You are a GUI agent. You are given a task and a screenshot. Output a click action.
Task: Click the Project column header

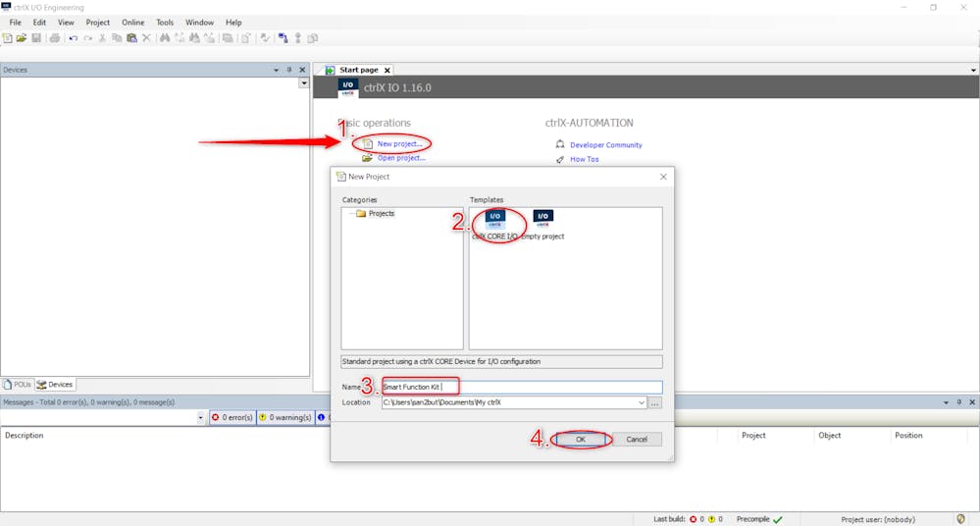753,436
